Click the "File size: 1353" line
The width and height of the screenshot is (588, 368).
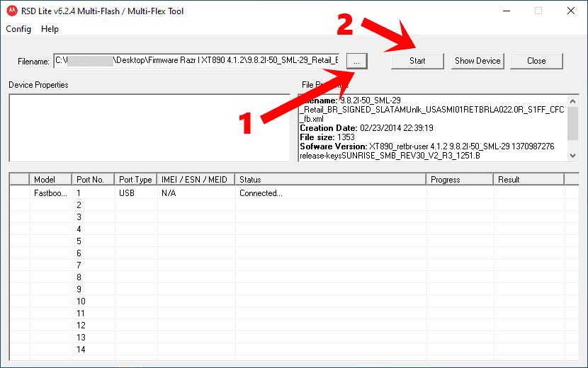pyautogui.click(x=327, y=137)
